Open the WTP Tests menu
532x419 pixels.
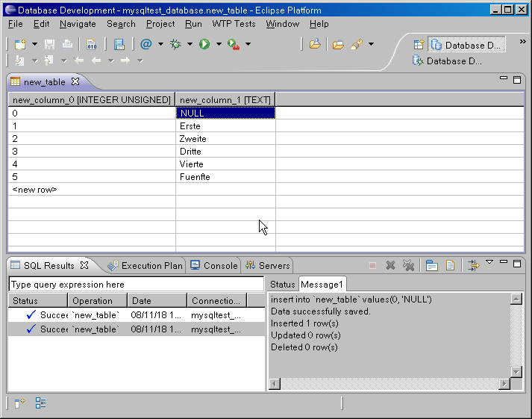pyautogui.click(x=234, y=24)
